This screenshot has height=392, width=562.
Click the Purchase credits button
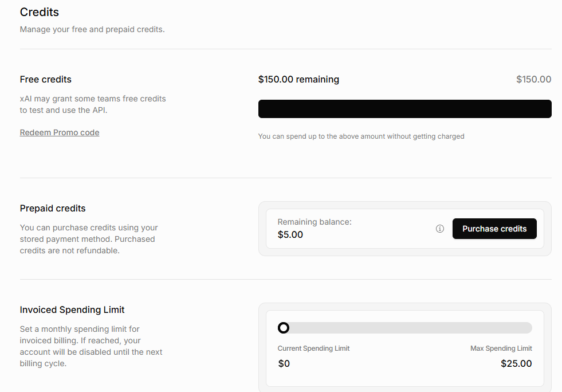(x=494, y=229)
